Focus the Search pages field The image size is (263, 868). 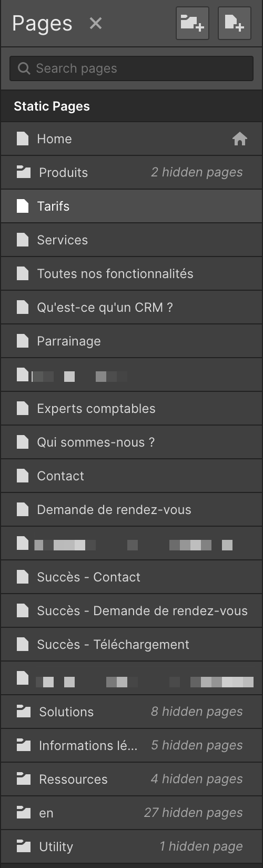point(131,68)
